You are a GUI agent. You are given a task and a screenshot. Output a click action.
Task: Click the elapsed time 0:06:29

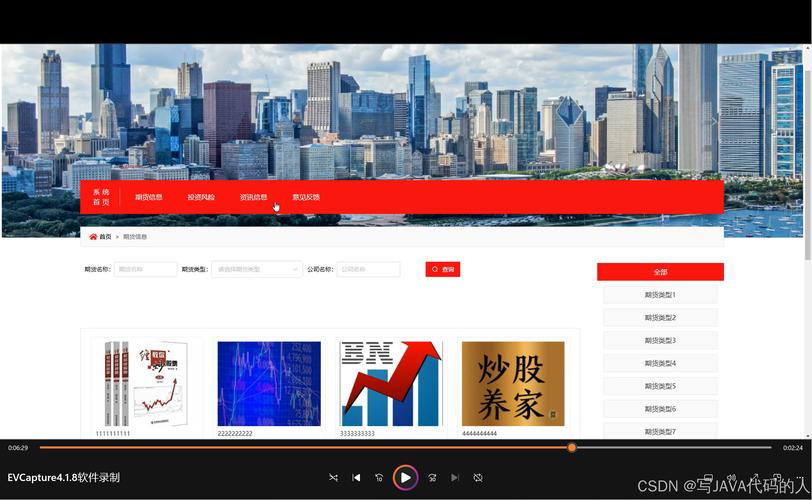(18, 448)
